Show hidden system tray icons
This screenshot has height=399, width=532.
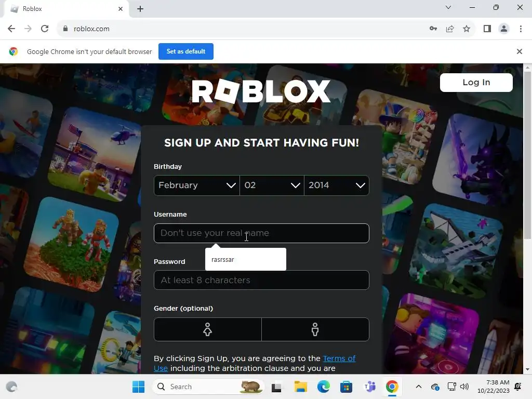pyautogui.click(x=419, y=387)
